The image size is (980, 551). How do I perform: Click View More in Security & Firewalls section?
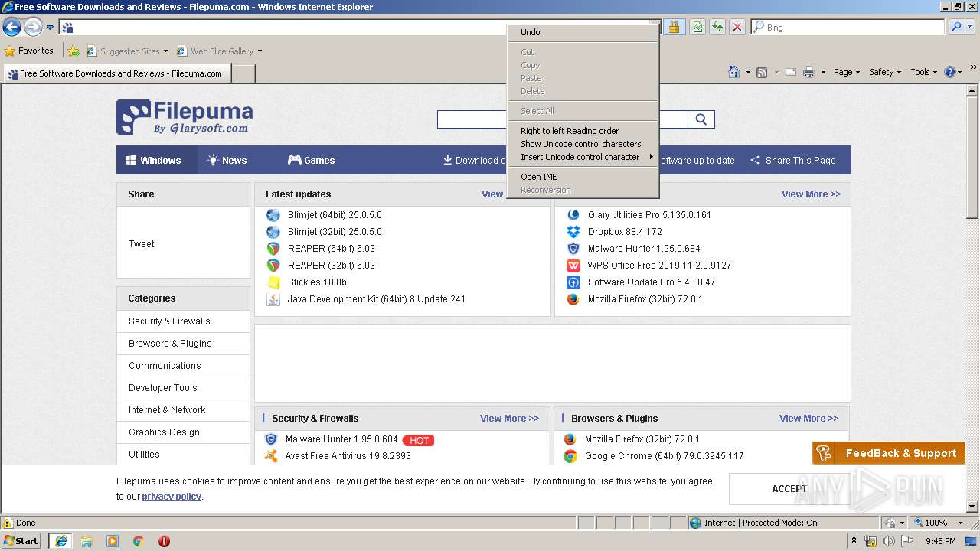pos(509,419)
